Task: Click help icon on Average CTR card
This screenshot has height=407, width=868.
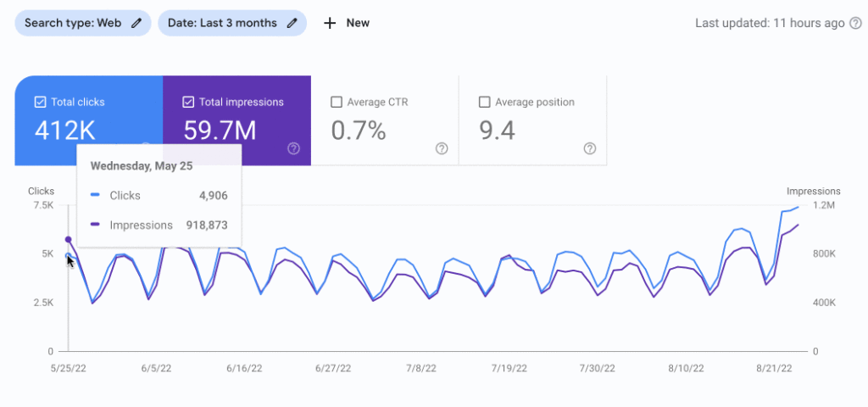Action: coord(442,148)
